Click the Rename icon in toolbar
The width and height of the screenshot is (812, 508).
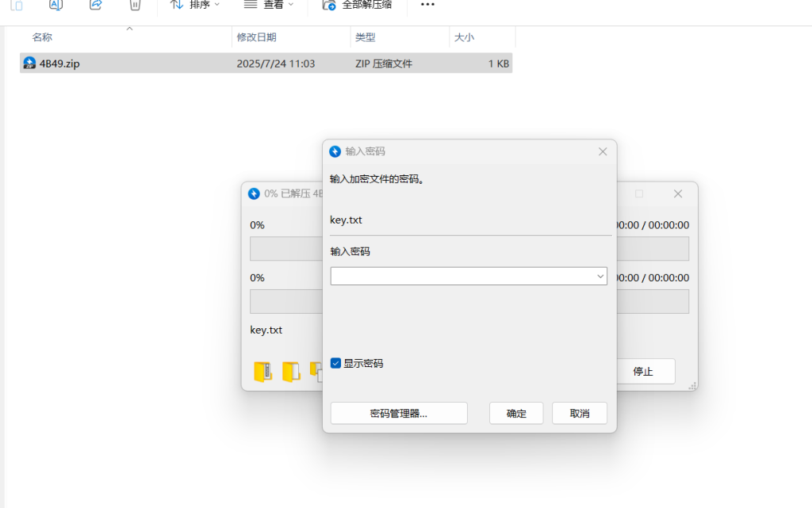click(x=56, y=5)
